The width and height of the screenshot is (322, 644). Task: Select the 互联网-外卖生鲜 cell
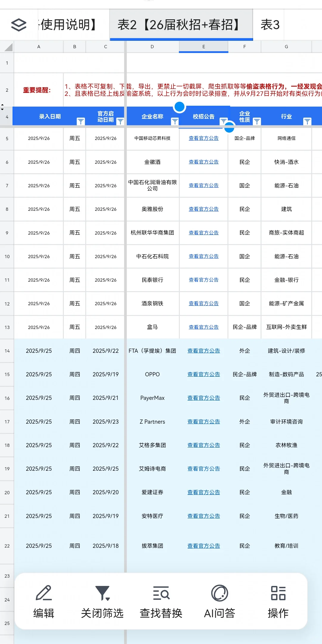[x=287, y=327]
